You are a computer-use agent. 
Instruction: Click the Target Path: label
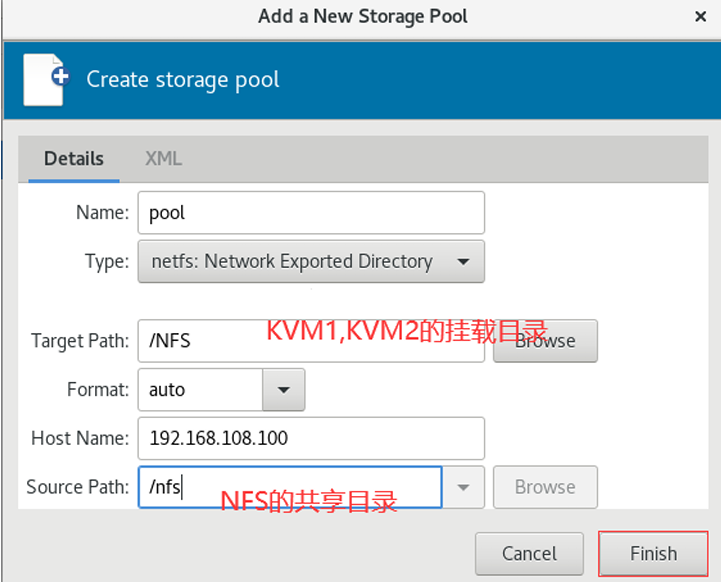(x=80, y=341)
